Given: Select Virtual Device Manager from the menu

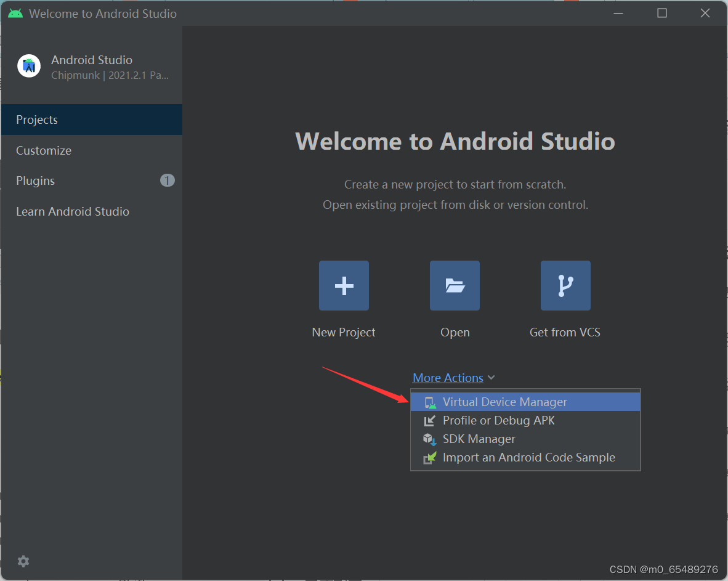Looking at the screenshot, I should coord(525,402).
